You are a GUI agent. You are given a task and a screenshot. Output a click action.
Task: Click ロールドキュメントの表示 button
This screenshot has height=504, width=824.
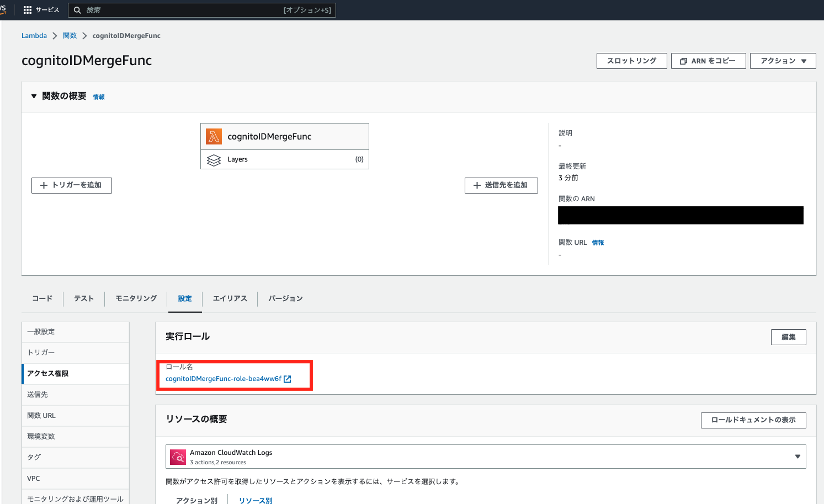click(x=753, y=420)
